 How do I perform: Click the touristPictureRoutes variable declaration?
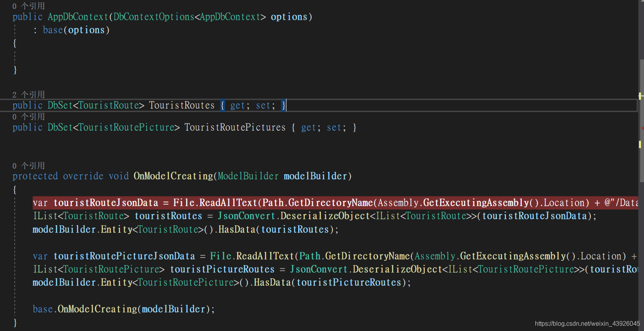tap(222, 270)
